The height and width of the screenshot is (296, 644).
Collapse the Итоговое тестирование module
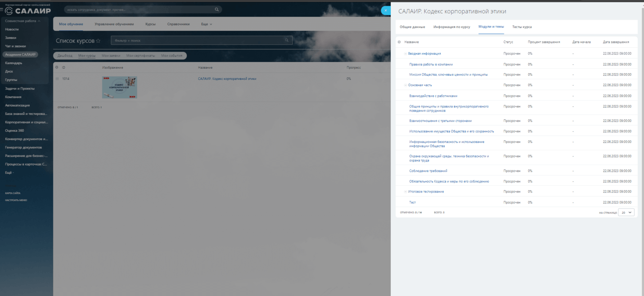pos(406,192)
